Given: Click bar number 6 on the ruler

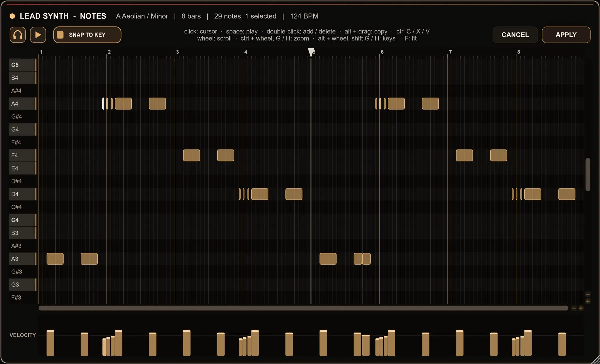Looking at the screenshot, I should click(x=382, y=52).
